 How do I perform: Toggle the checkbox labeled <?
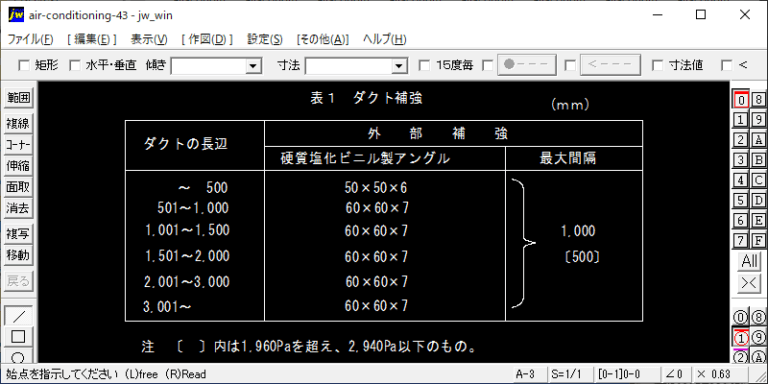(727, 65)
